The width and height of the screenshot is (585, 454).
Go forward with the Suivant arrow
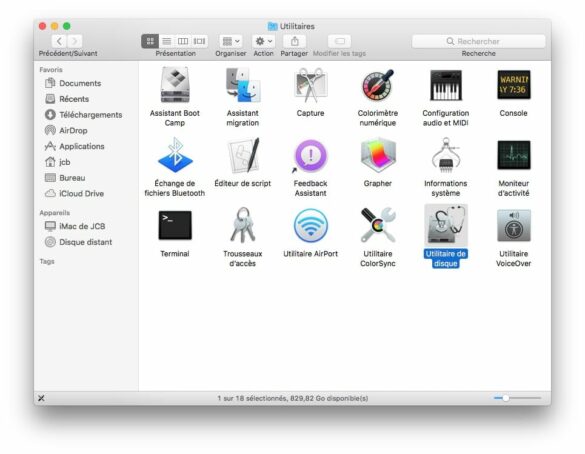(75, 41)
